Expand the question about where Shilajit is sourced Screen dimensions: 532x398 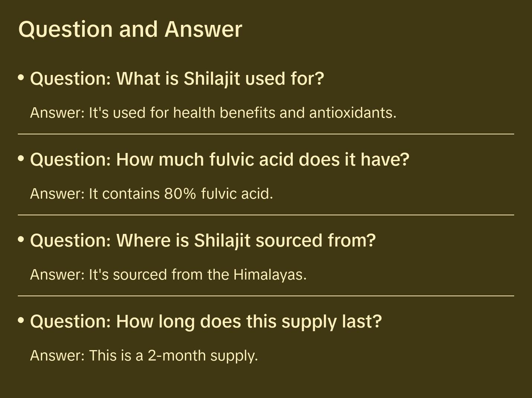pos(202,241)
